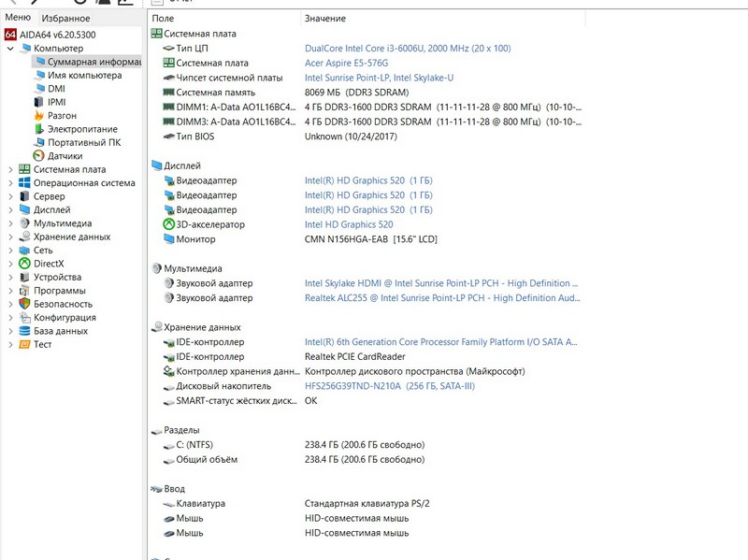Select the Портативный ПК item
The height and width of the screenshot is (560, 748).
point(84,142)
